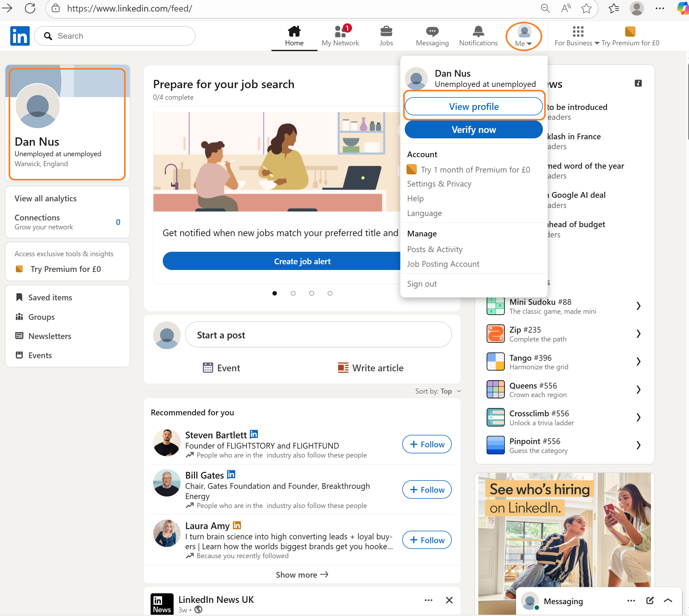This screenshot has height=616, width=689.
Task: Open Job Posting Account menu item
Action: 443,264
